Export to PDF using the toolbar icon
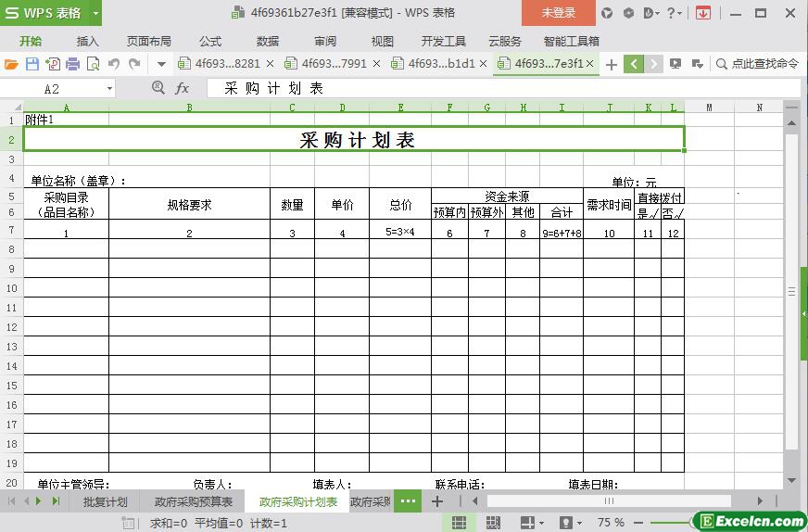The width and height of the screenshot is (808, 532). click(x=53, y=64)
